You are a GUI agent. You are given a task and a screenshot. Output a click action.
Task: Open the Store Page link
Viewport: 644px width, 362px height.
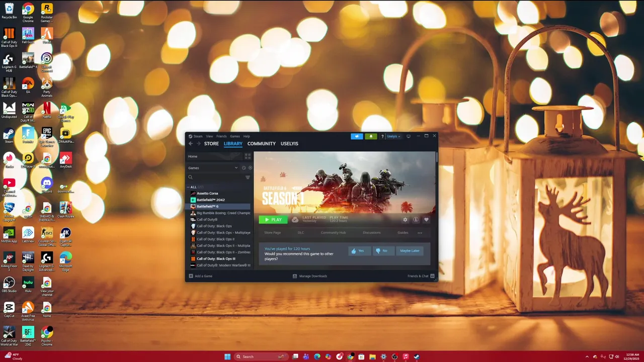(273, 233)
